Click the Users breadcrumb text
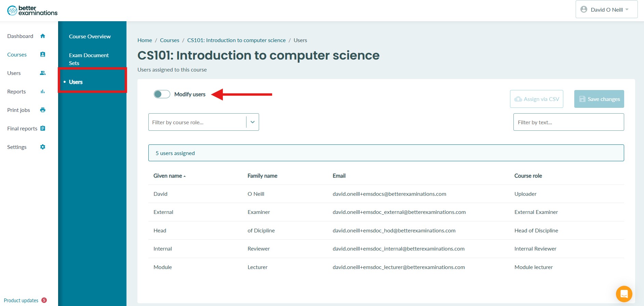 (300, 40)
